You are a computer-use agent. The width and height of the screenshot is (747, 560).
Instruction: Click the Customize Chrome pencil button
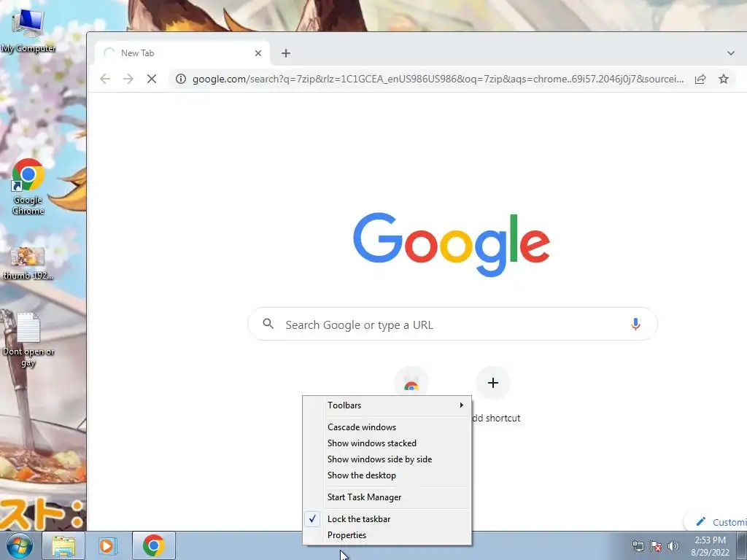tap(716, 522)
